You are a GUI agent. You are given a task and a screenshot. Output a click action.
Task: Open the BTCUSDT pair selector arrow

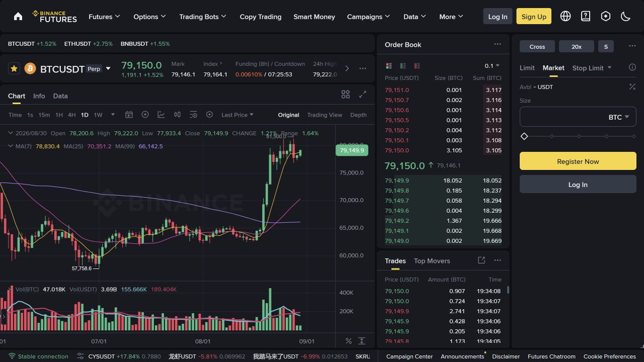(x=108, y=69)
